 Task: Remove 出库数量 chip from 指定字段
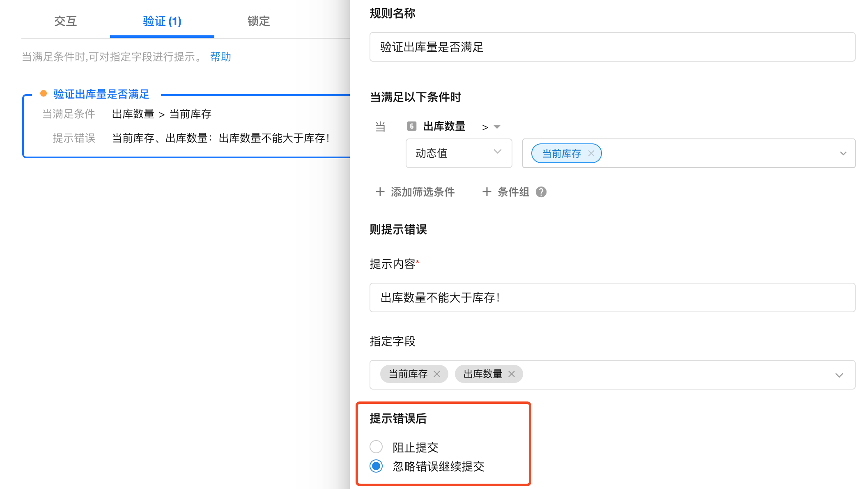[x=511, y=374]
